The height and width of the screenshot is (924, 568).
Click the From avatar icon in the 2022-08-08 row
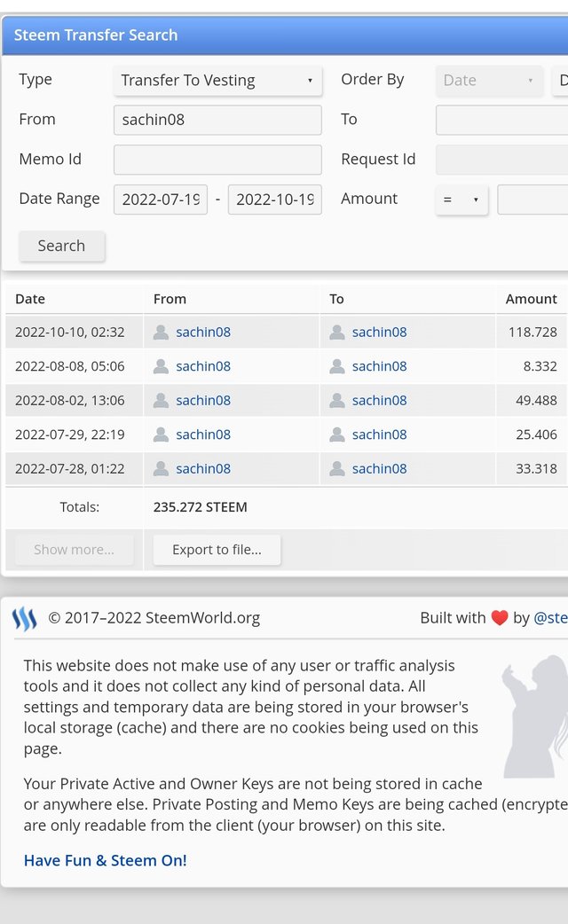click(161, 366)
